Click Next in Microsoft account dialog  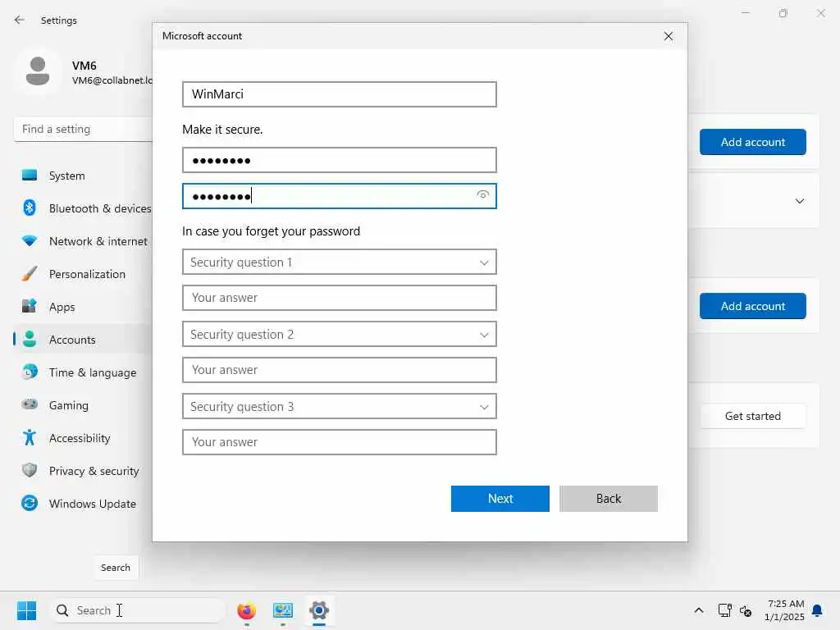pos(500,499)
